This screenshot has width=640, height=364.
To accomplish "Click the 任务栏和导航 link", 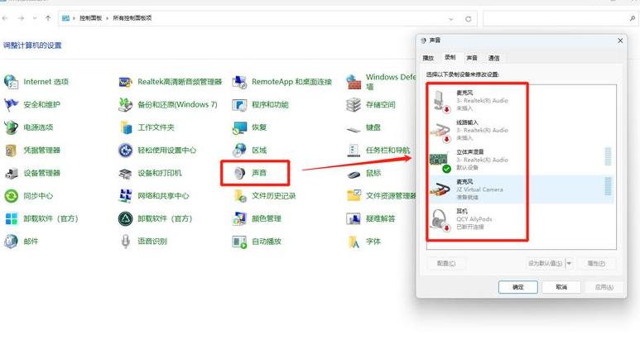I will (387, 151).
